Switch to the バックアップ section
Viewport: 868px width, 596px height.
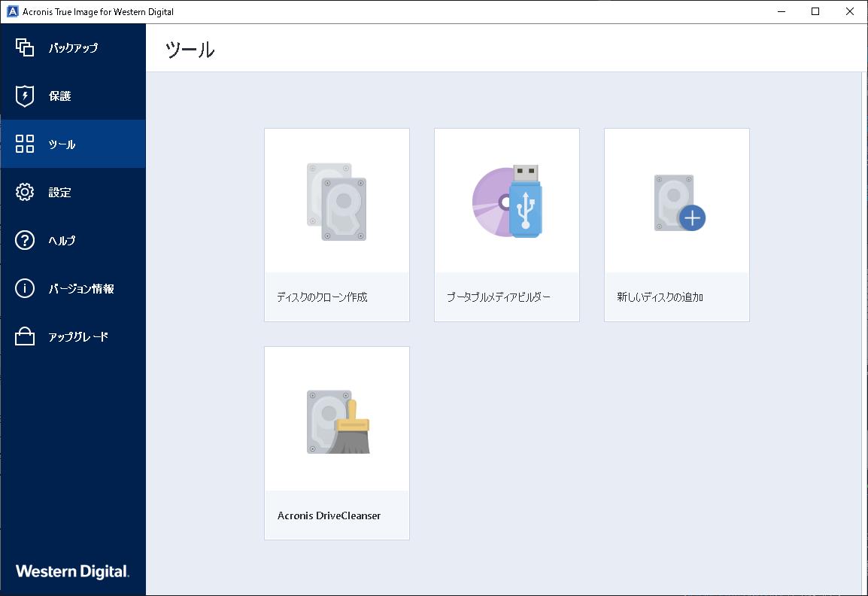73,47
